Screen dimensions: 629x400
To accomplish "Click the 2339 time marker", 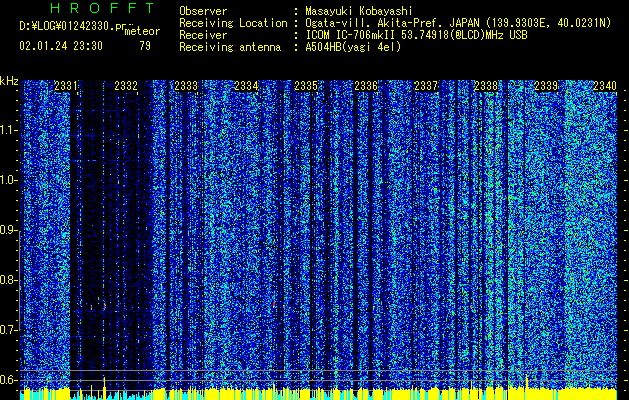I will tap(546, 86).
